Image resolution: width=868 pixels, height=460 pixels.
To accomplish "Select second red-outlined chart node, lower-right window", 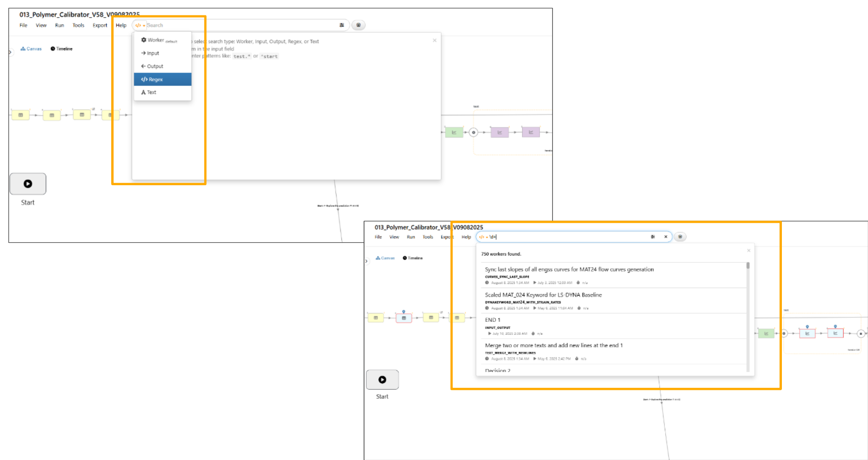I will tap(835, 333).
